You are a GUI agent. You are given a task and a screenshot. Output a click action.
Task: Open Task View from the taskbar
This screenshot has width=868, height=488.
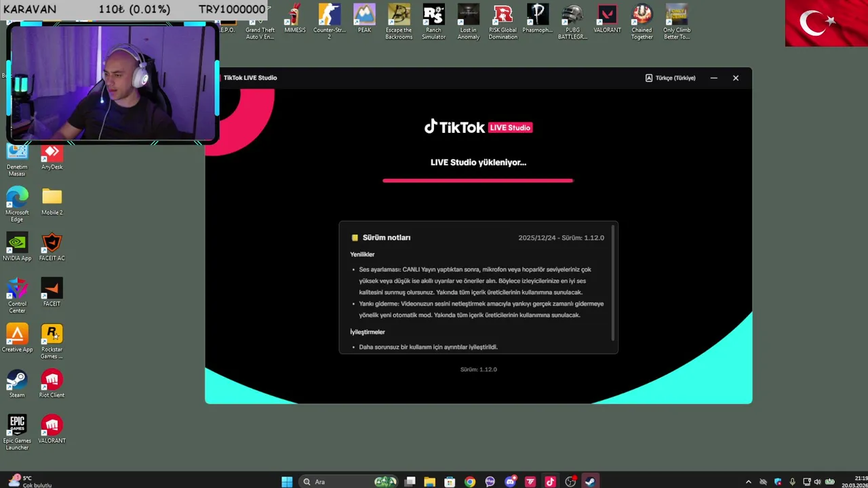410,482
